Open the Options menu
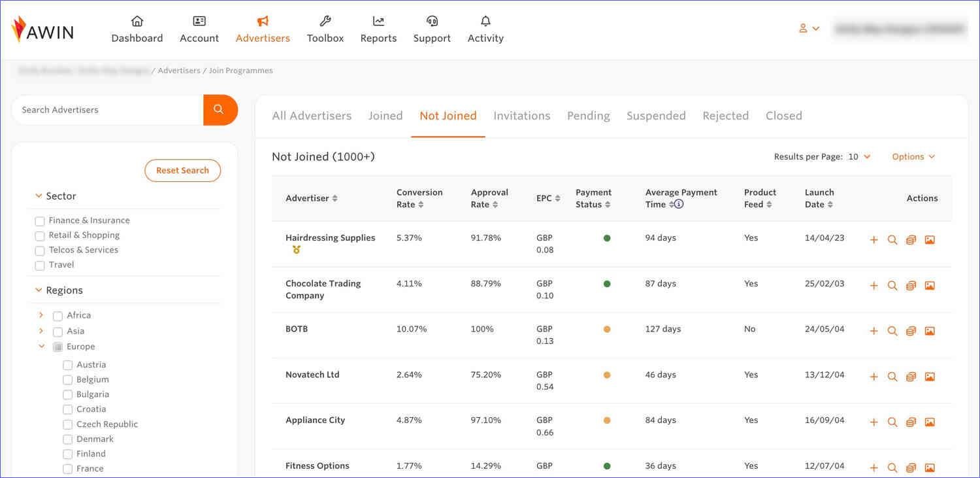 pyautogui.click(x=913, y=156)
